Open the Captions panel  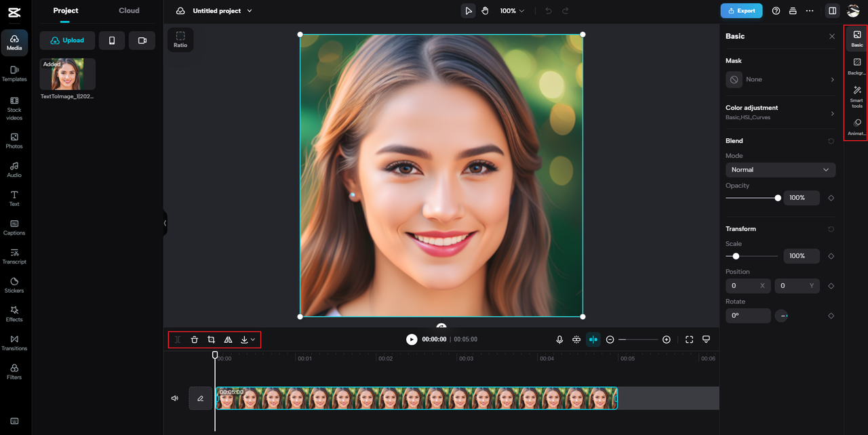click(x=14, y=227)
